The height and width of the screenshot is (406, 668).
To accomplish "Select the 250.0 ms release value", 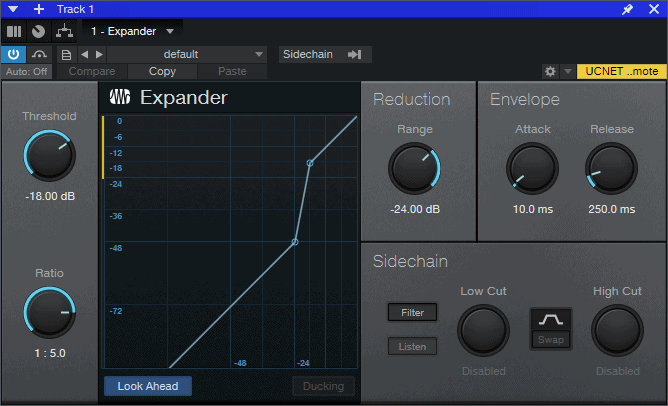I will (612, 209).
